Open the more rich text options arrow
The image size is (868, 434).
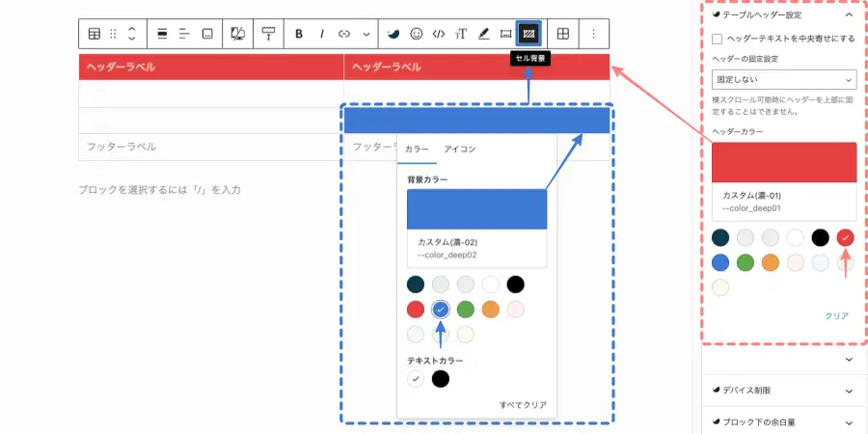[x=366, y=34]
